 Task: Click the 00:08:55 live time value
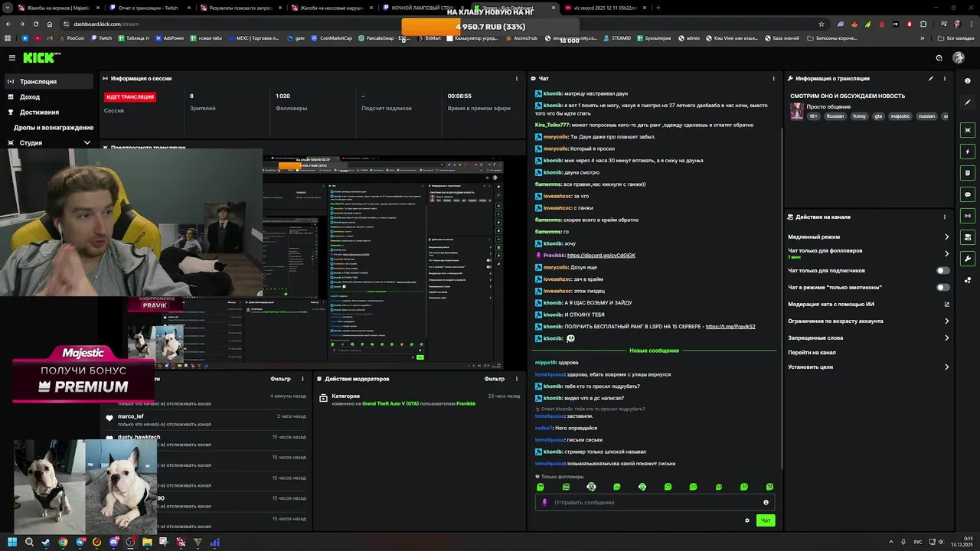pos(459,96)
